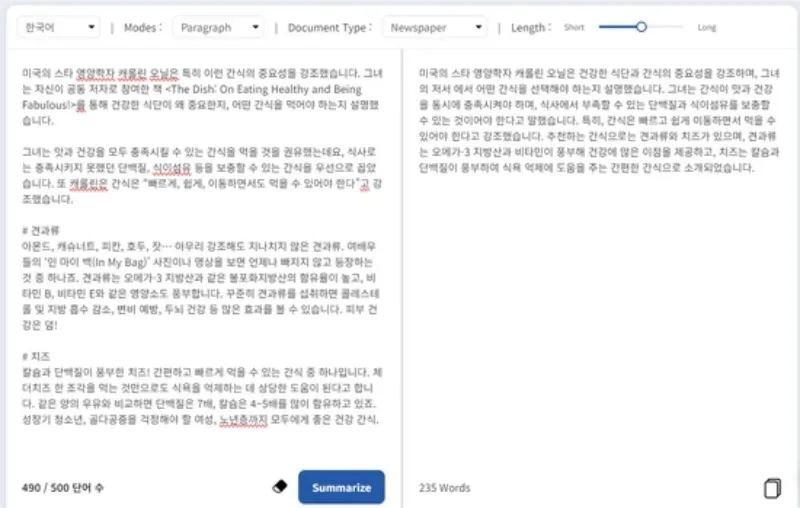Screen dimensions: 800x508
Task: Click the "Document Type :" label
Action: pos(330,28)
